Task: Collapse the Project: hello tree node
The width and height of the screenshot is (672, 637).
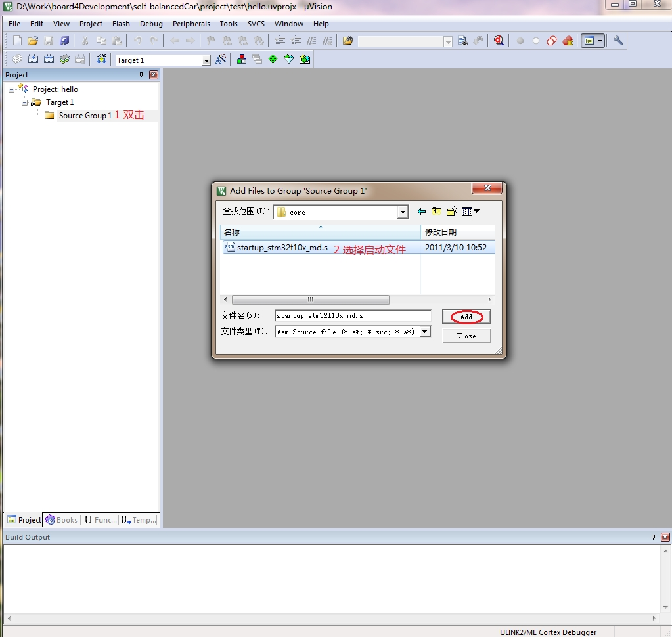Action: 12,89
